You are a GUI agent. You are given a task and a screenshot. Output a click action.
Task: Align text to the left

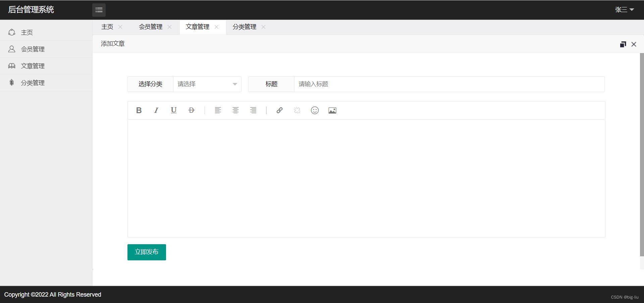(x=218, y=110)
